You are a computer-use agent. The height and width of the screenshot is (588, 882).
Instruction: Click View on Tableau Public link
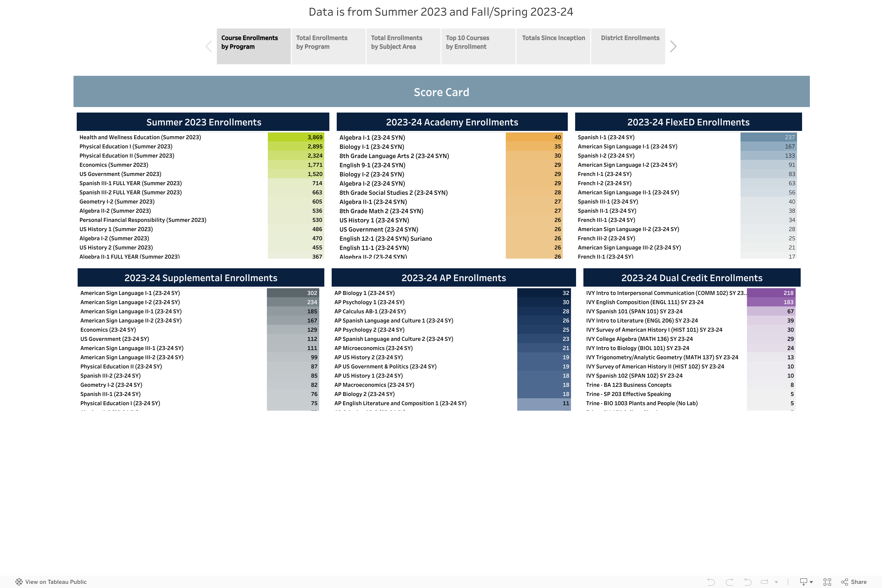pos(56,582)
